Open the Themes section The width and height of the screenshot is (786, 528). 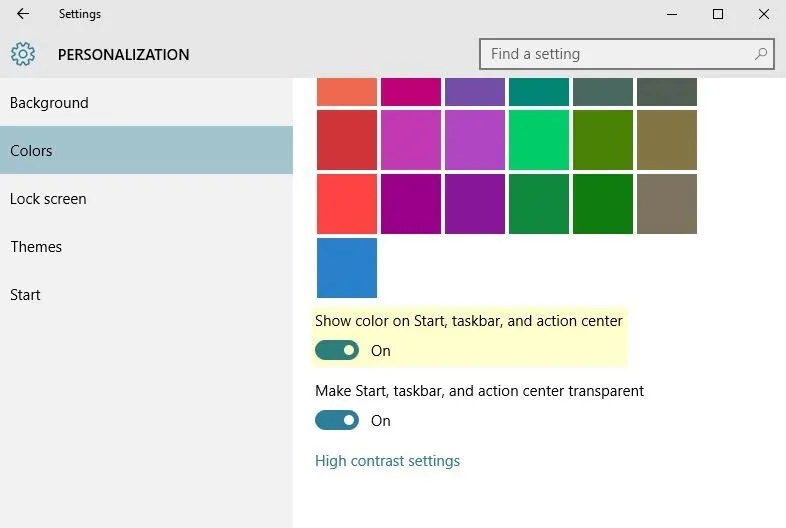click(x=36, y=247)
